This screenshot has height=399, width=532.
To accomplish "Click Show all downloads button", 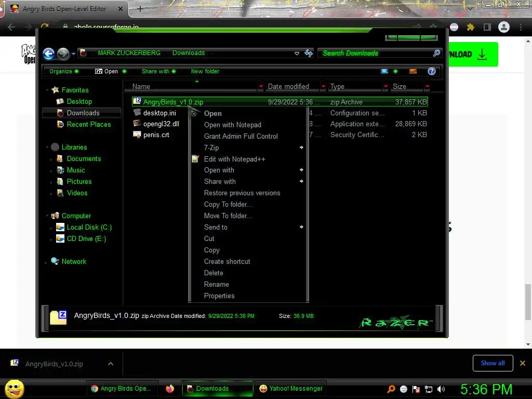I will (x=493, y=363).
